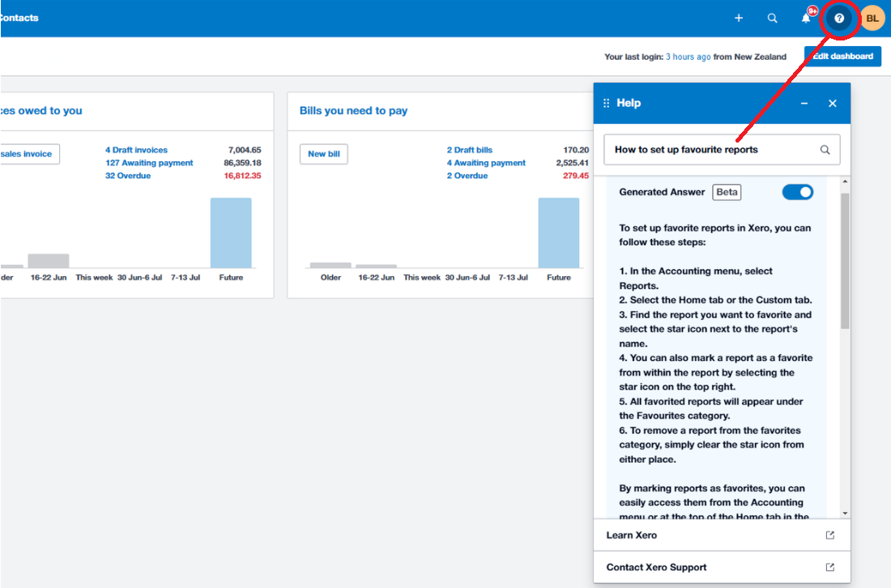Open the 4 Draft invoices link
The image size is (891, 588).
click(136, 150)
